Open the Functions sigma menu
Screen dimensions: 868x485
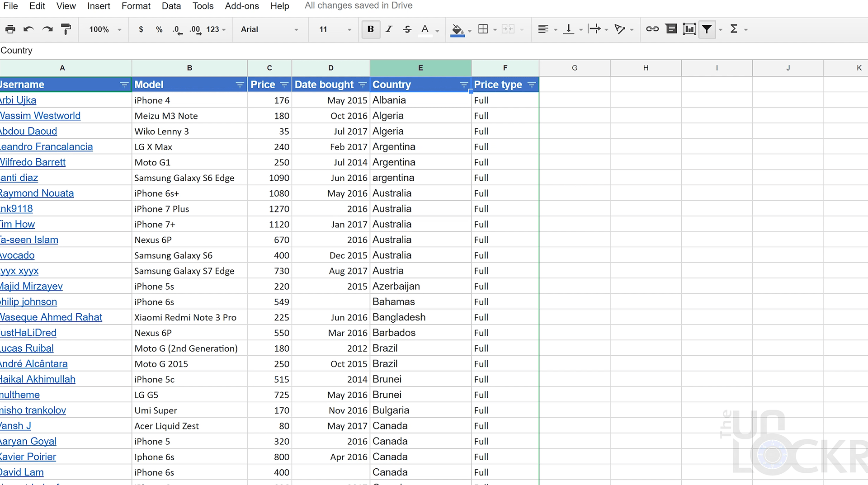[x=734, y=29]
